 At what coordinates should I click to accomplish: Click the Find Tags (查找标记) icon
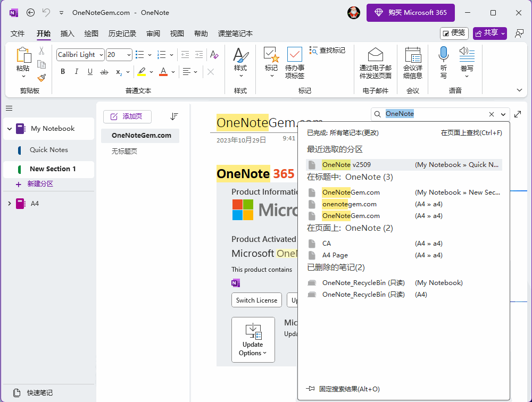[x=314, y=51]
